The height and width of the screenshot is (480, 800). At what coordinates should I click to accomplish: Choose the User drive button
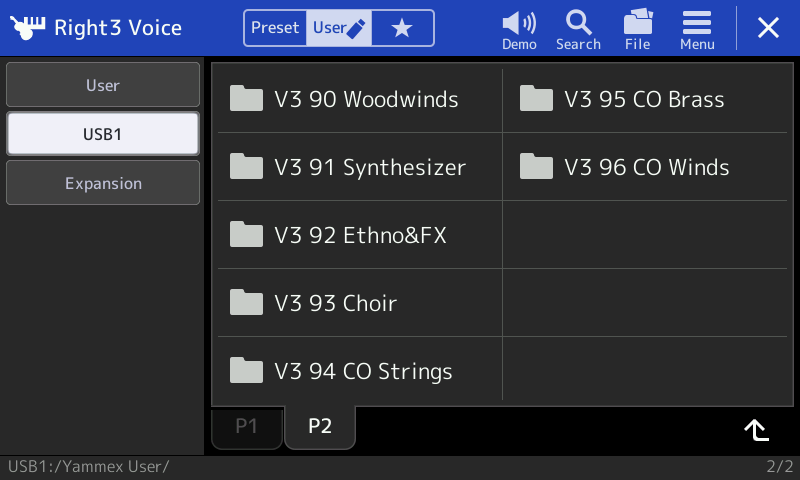point(103,85)
